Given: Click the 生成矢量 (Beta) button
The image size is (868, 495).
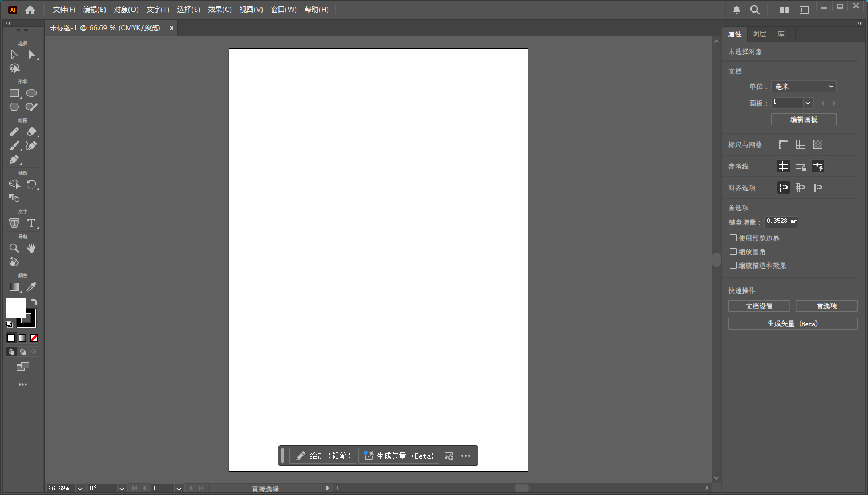Looking at the screenshot, I should click(x=792, y=323).
